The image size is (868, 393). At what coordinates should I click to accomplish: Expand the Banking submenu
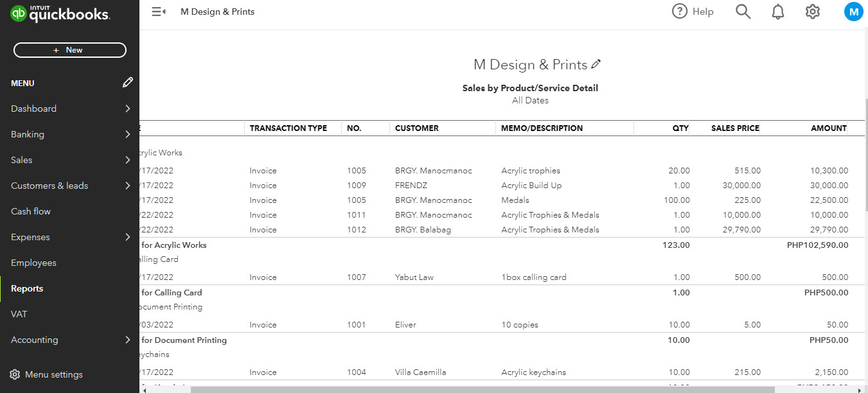coord(128,134)
